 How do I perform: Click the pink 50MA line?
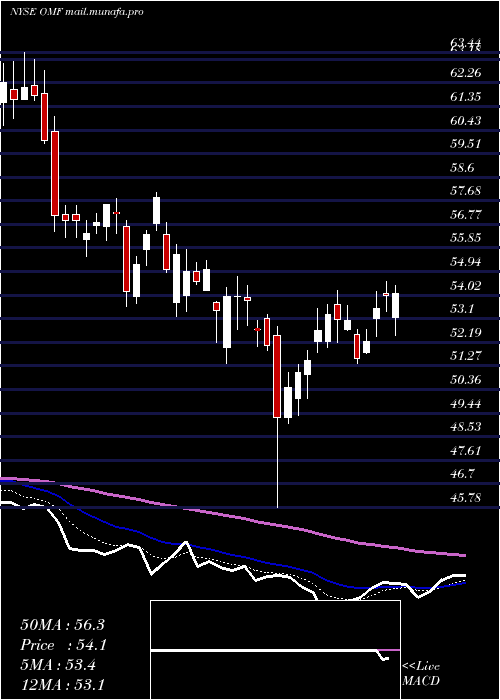pyautogui.click(x=232, y=517)
